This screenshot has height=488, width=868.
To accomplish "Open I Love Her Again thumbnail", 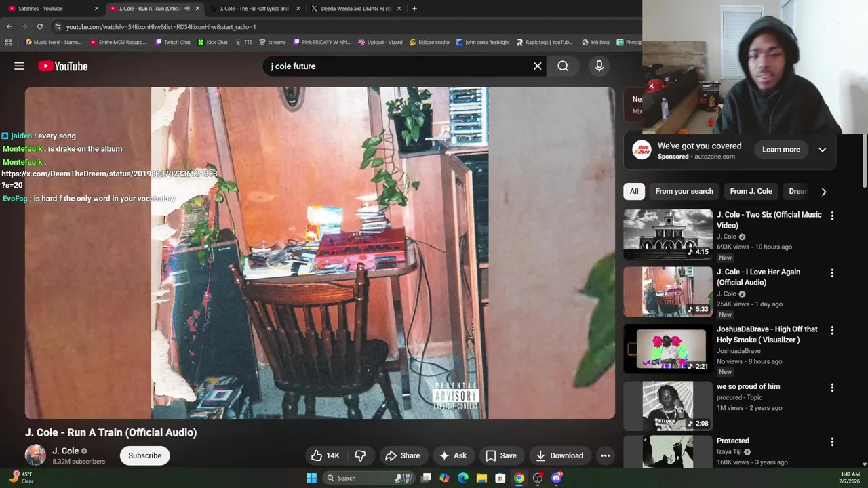I will pyautogui.click(x=668, y=291).
